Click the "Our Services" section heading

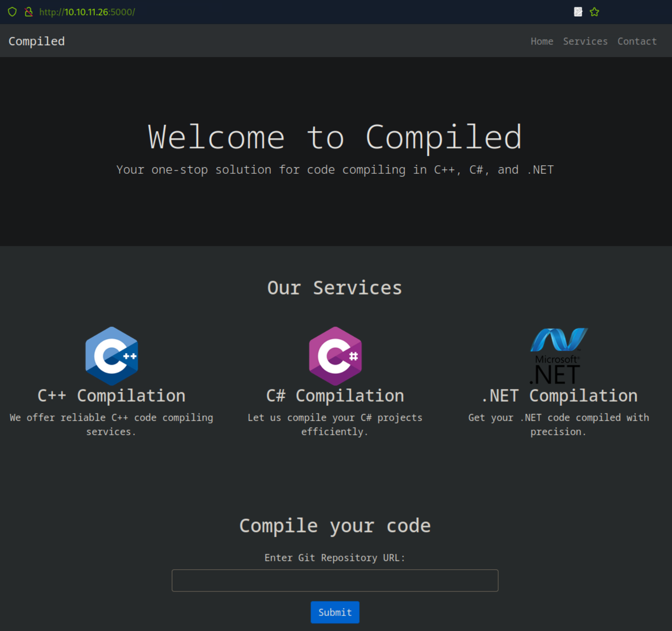(x=335, y=288)
